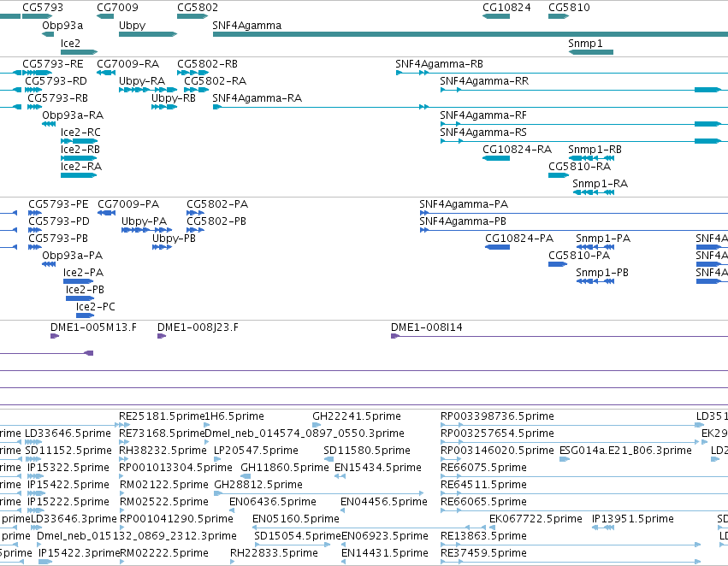Select protein CG5793-PE

tap(58, 204)
